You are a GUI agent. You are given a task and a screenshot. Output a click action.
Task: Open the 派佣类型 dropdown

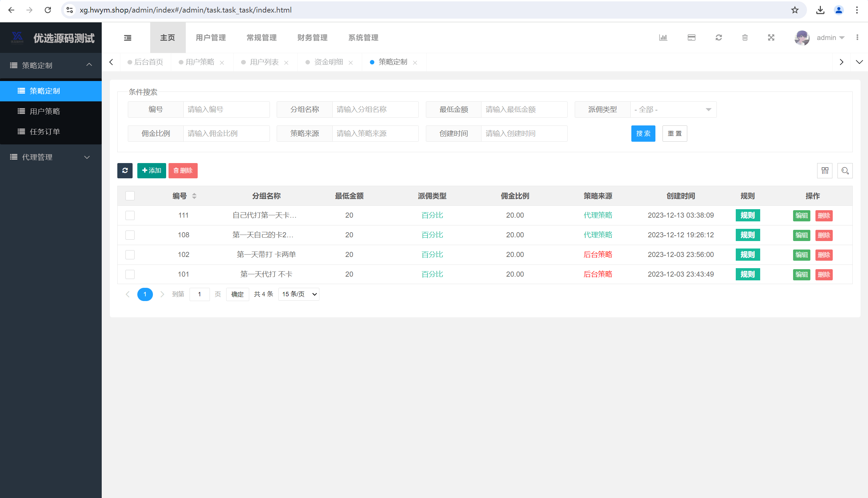coord(673,109)
